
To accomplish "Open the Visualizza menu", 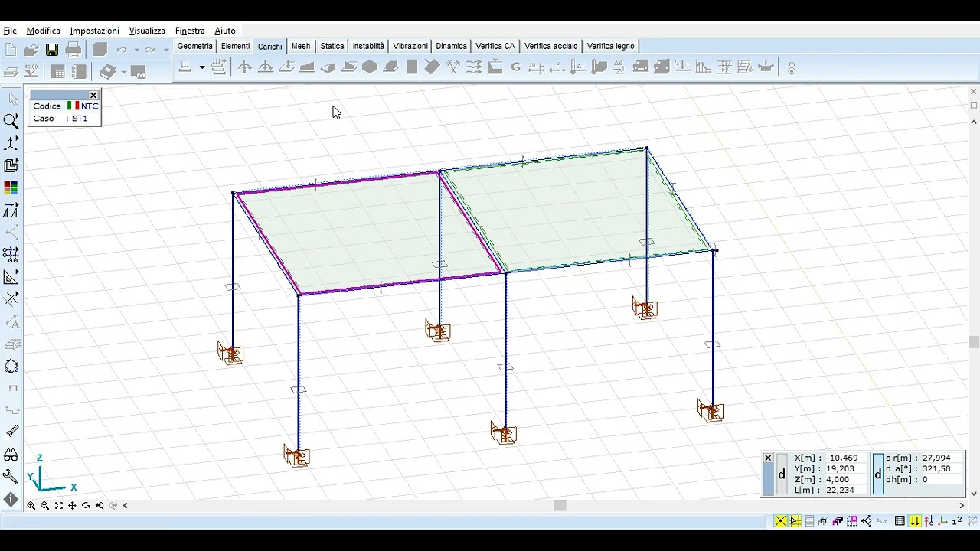I will [x=147, y=31].
